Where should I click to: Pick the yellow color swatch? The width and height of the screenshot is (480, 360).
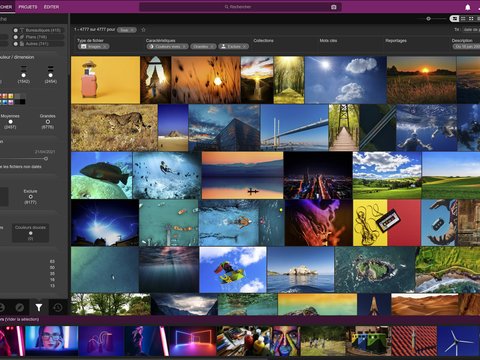(11, 96)
